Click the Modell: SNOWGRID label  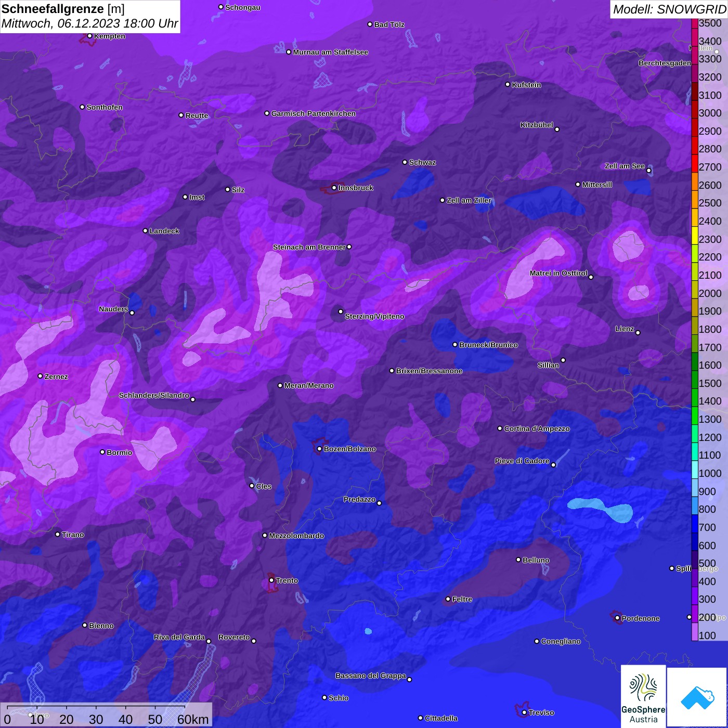(669, 9)
